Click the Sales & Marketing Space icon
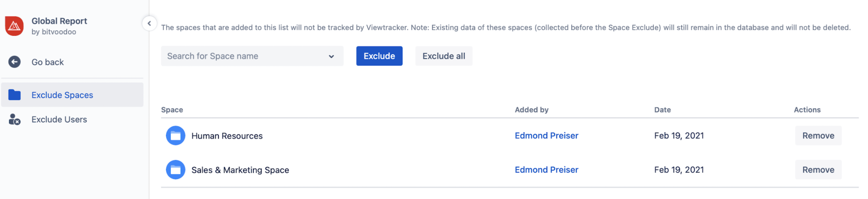This screenshot has width=868, height=199. 175,170
